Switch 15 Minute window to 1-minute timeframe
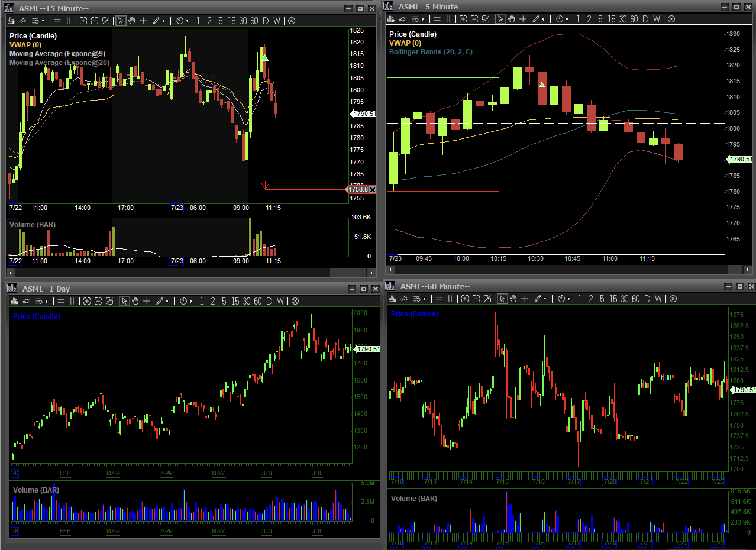 198,21
